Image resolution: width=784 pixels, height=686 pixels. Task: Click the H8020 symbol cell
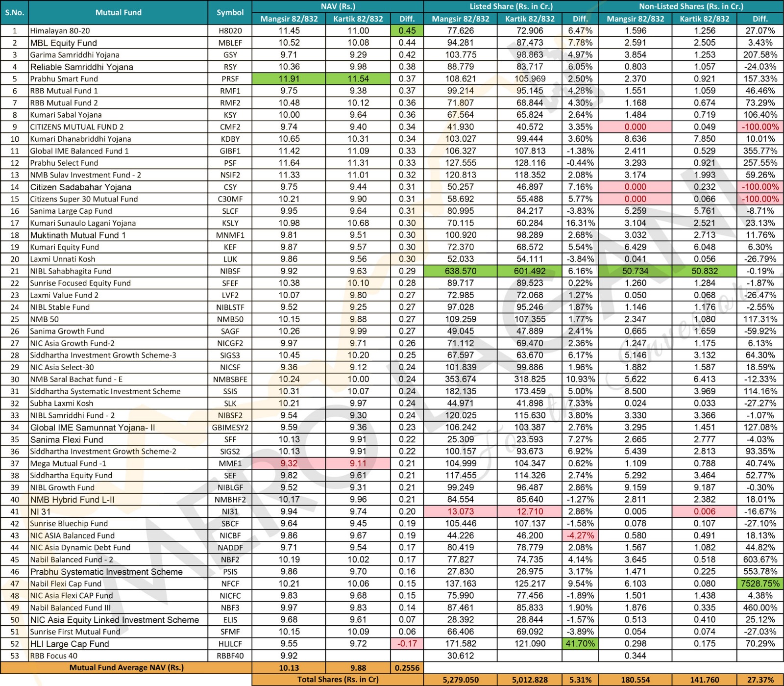tap(230, 31)
